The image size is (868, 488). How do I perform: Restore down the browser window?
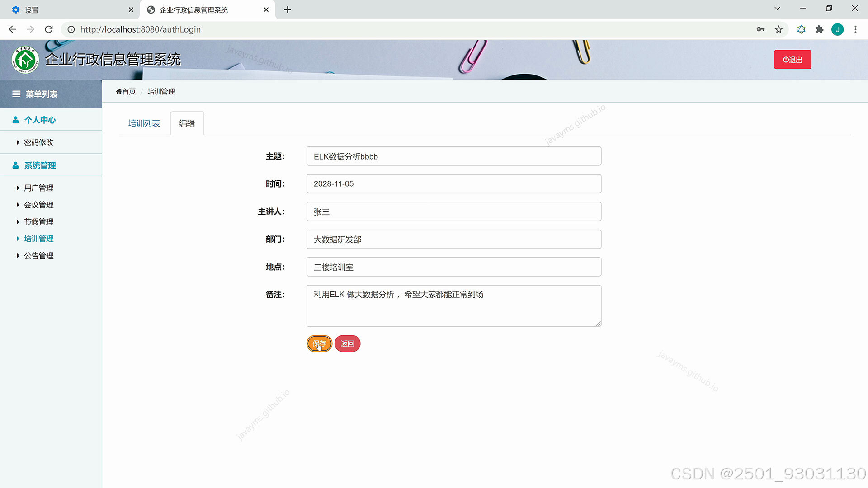click(829, 9)
